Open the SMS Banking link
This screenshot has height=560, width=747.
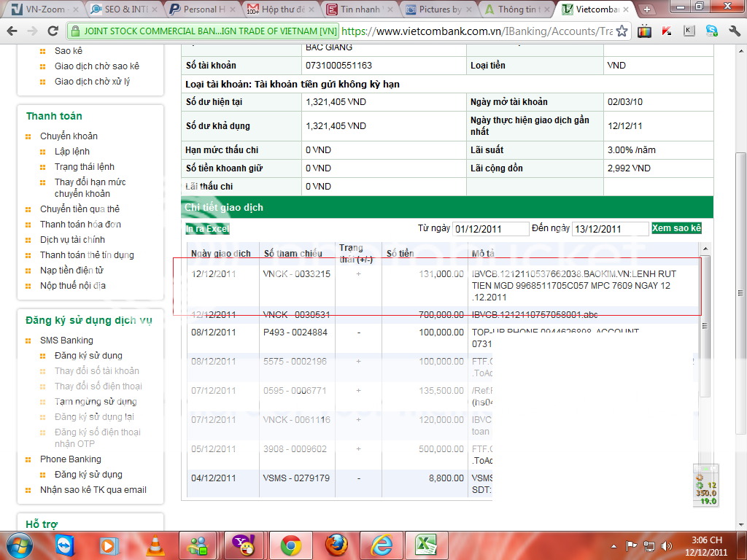coord(66,341)
